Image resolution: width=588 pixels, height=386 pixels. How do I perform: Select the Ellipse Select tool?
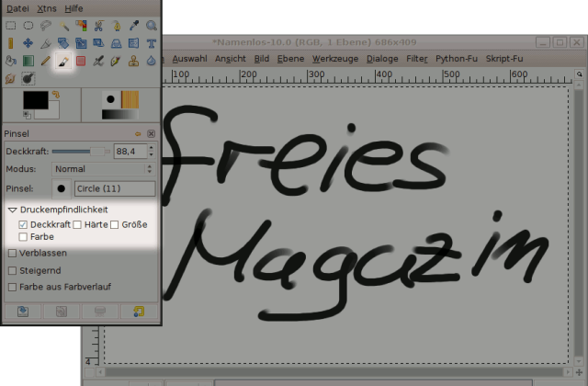(28, 26)
